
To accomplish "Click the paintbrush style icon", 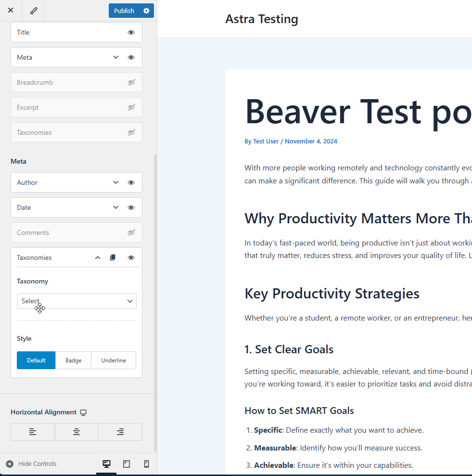I will click(x=33, y=11).
